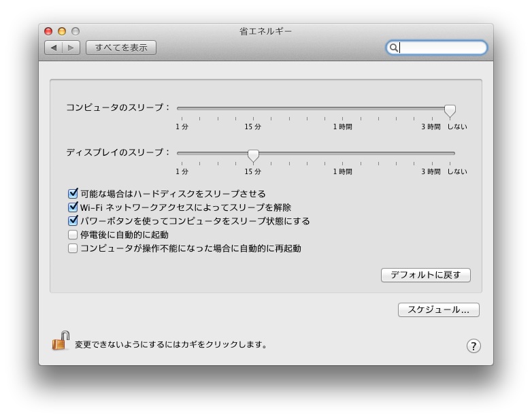Image resolution: width=532 pixels, height=419 pixels.
Task: Uncheck パワーボタンを使ってコンピュータをスリープ状態にする
Action: [x=73, y=221]
